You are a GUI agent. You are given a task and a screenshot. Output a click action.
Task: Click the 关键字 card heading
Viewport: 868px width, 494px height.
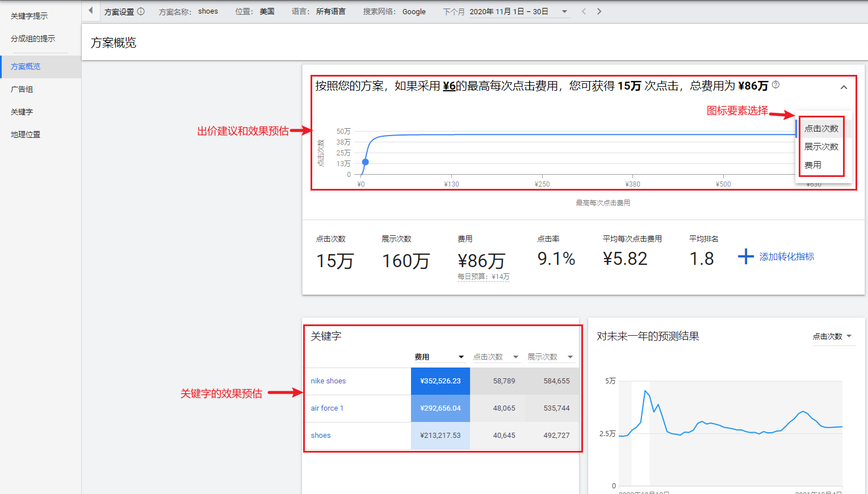tap(326, 336)
